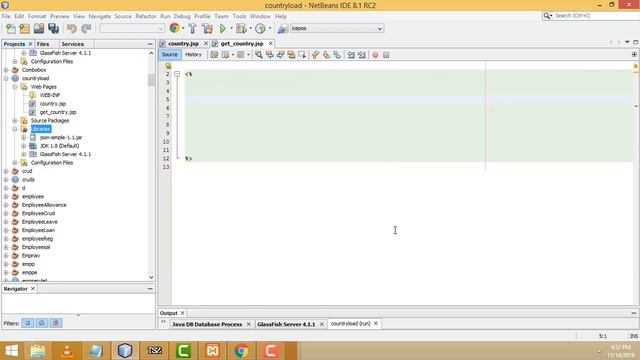Expand the JDK 1.8 (Default) library

coord(24,146)
